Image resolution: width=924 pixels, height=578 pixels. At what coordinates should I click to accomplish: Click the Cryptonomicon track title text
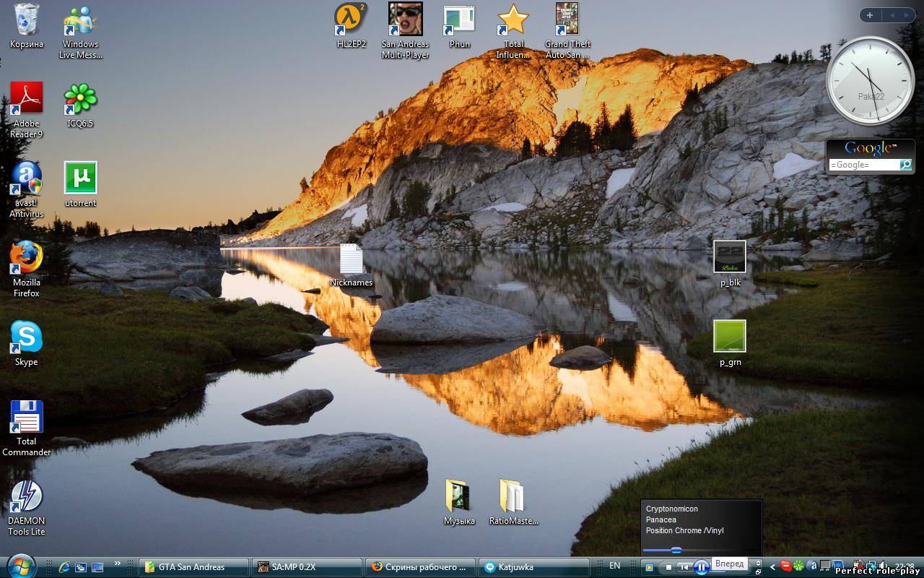point(672,509)
